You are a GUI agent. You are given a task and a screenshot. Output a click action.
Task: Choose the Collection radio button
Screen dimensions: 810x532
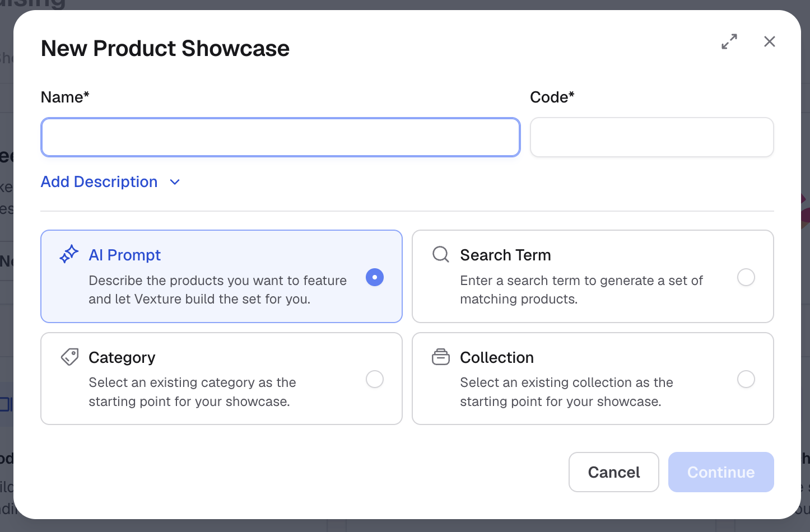pos(746,379)
